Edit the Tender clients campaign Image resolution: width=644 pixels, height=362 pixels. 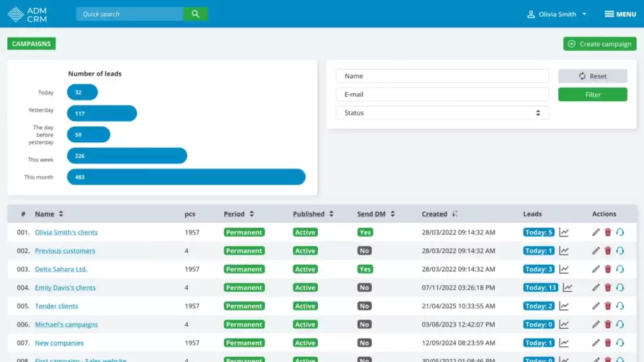(x=595, y=306)
